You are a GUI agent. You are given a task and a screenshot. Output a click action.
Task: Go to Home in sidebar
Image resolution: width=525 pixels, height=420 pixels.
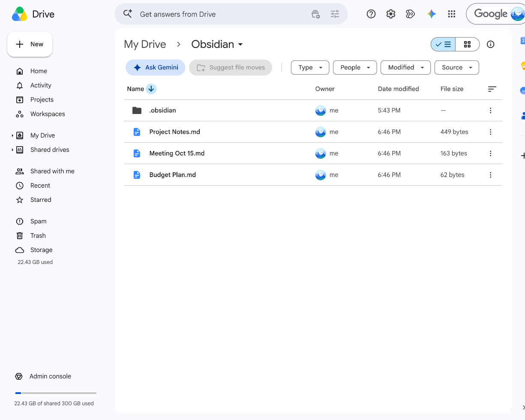(x=39, y=71)
